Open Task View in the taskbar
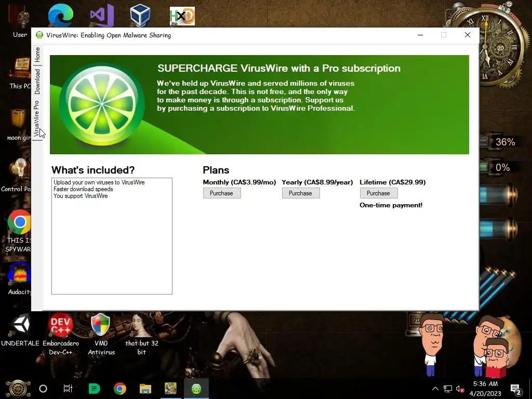532x399 pixels. [x=68, y=389]
